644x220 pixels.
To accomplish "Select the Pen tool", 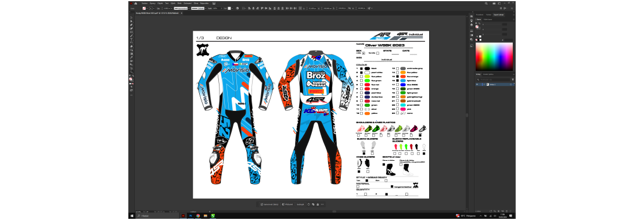I will pyautogui.click(x=131, y=25).
